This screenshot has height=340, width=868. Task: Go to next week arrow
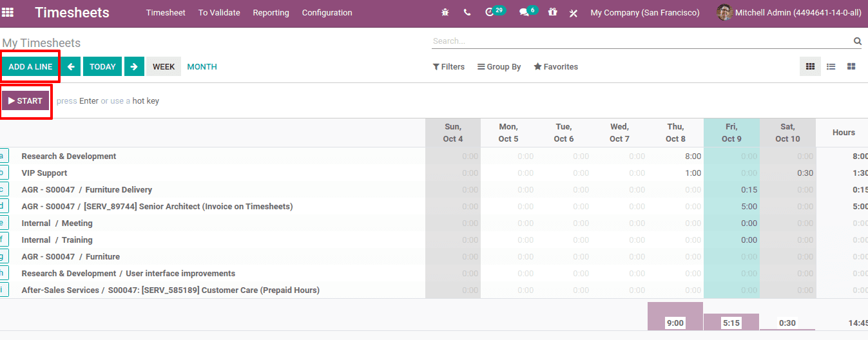click(x=134, y=66)
